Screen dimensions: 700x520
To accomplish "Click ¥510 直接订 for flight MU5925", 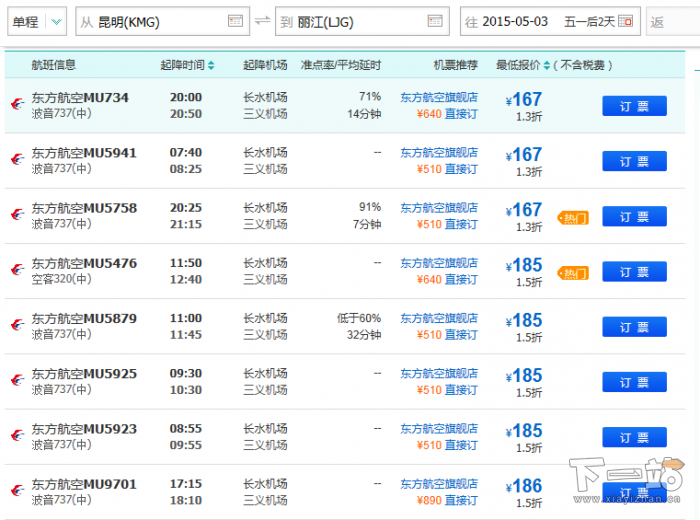I will pyautogui.click(x=447, y=390).
